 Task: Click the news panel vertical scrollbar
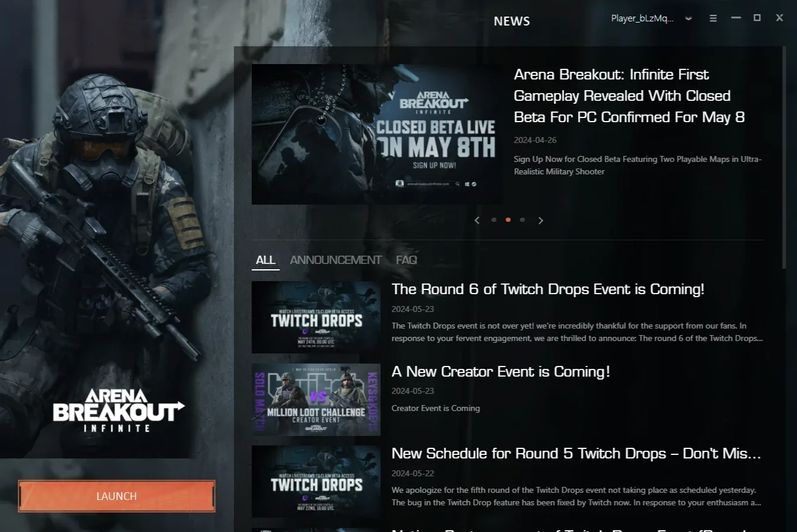coord(785,157)
